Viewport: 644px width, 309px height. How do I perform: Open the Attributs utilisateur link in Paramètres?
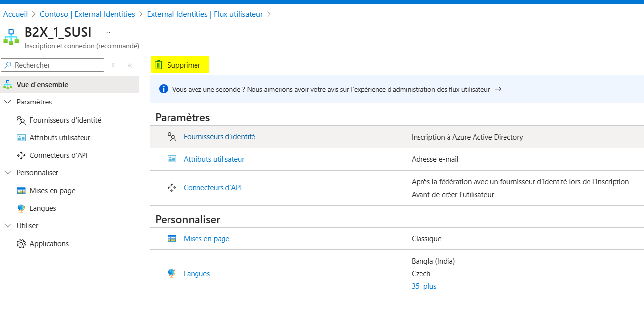214,159
